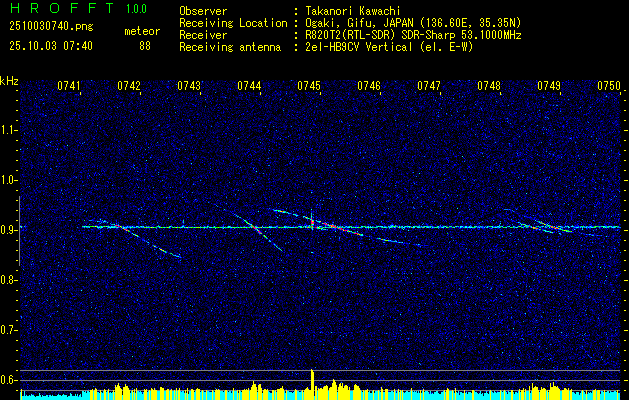Click the tall yellow signal peak near 0745
The image size is (629, 400).
[x=312, y=384]
